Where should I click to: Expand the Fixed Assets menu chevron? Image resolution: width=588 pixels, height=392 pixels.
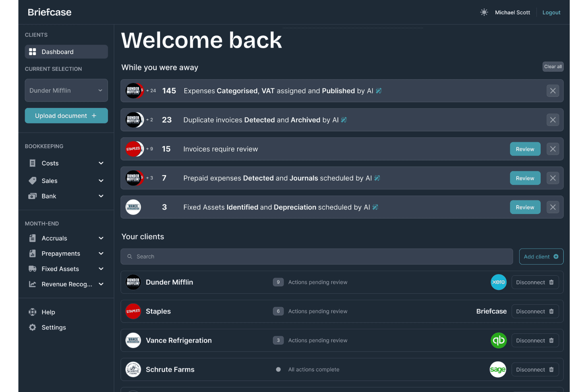[101, 269]
